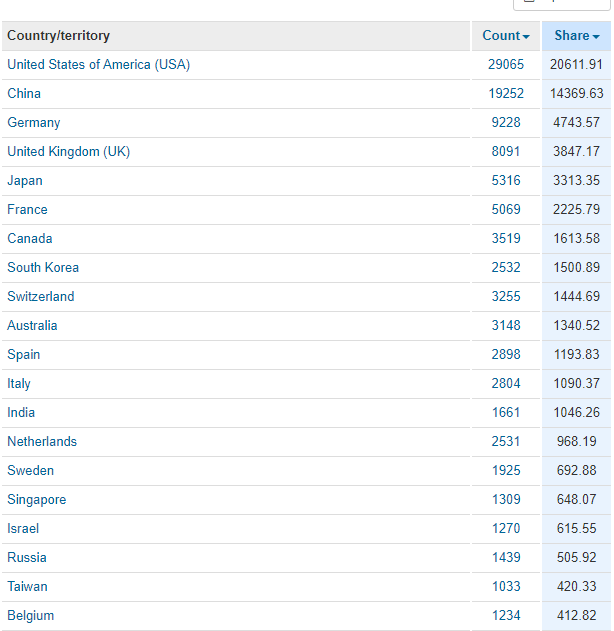Image resolution: width=614 pixels, height=631 pixels.
Task: Open the Israel country link
Action: pos(23,529)
